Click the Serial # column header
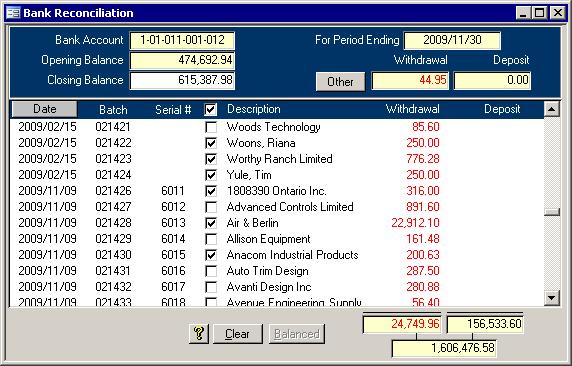Image resolution: width=572 pixels, height=366 pixels. point(173,109)
